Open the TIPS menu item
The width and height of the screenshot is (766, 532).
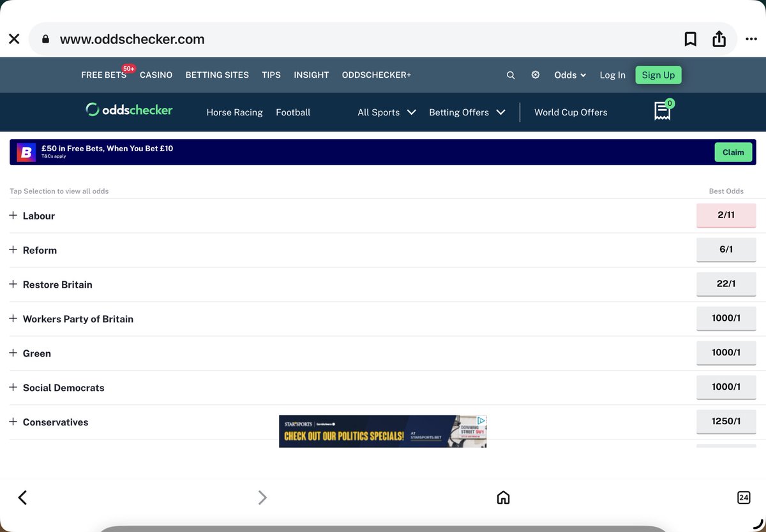tap(271, 75)
